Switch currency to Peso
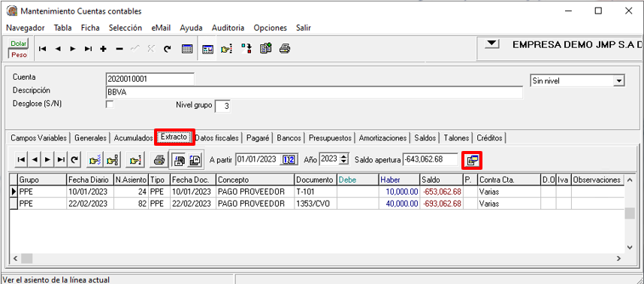 pyautogui.click(x=18, y=54)
